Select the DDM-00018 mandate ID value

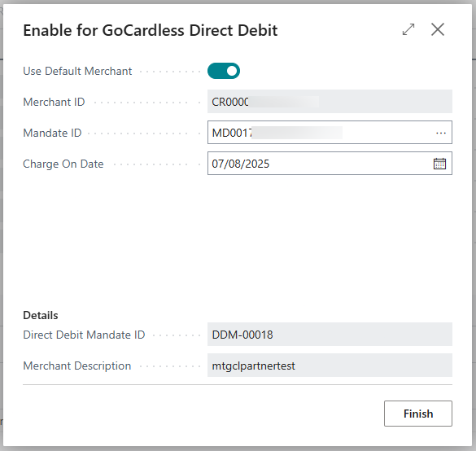[x=330, y=334]
